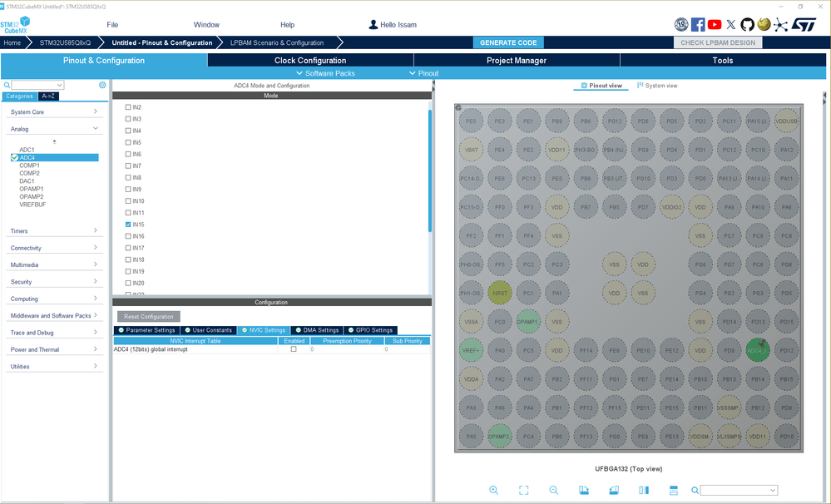Open the Facebook link icon
831x504 pixels.
(x=698, y=24)
